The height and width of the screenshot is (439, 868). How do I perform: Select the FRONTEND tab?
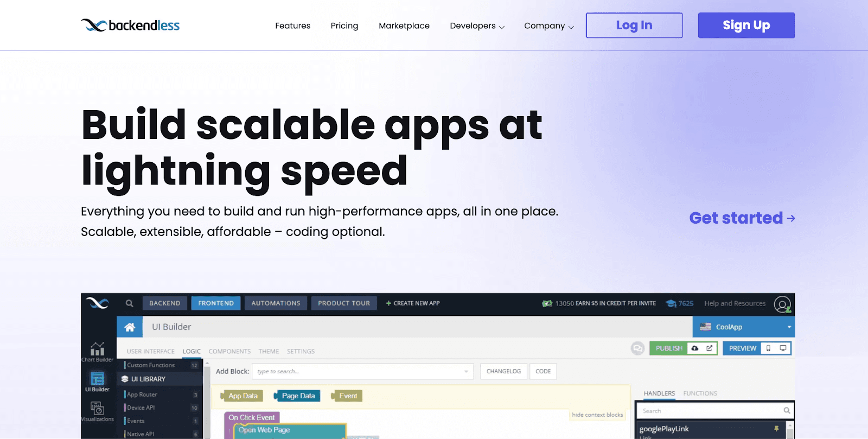(216, 303)
